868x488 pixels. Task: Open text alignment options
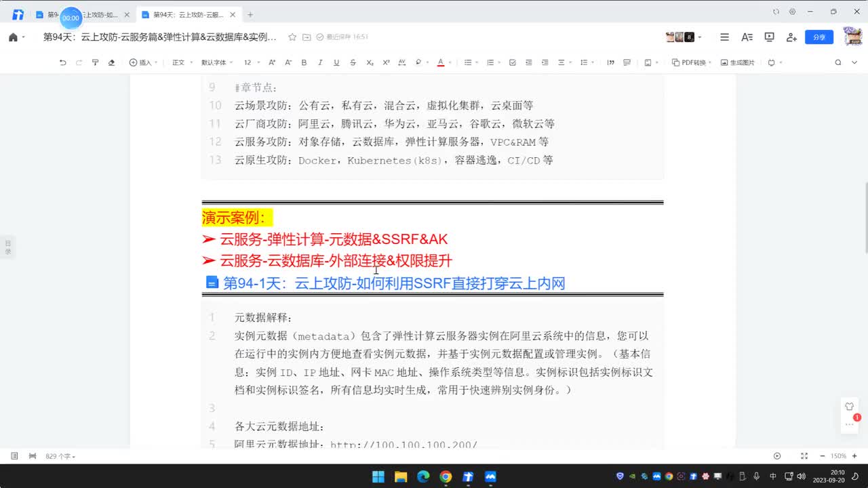pyautogui.click(x=562, y=62)
